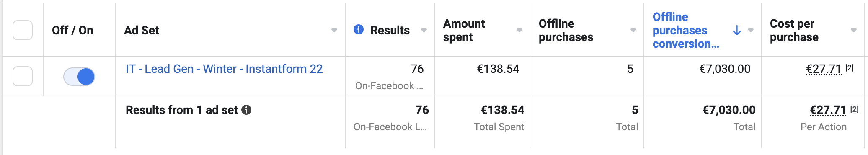The height and width of the screenshot is (155, 868).
Task: Sort by Offline purchases conversion header
Action: (x=686, y=30)
